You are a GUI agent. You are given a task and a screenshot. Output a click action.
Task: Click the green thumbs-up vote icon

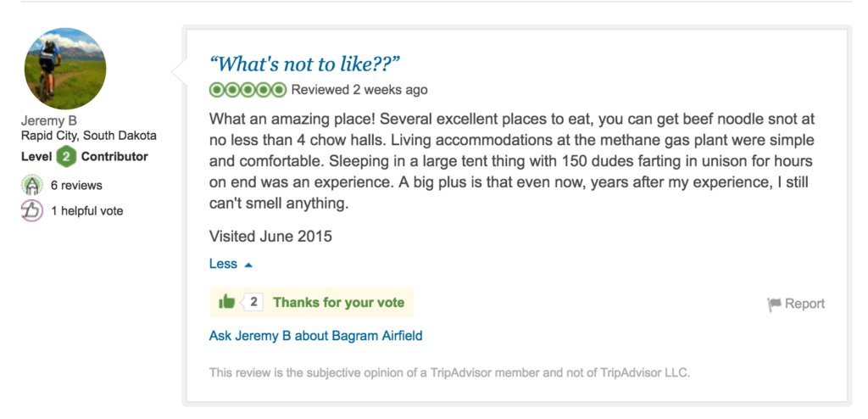[226, 302]
